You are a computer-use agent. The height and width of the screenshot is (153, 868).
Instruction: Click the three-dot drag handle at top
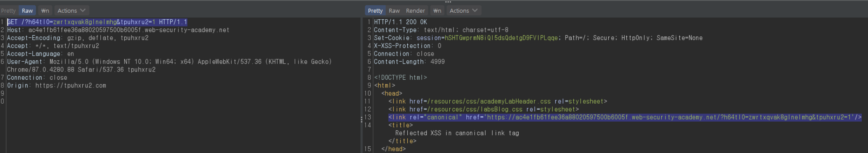point(448,2)
